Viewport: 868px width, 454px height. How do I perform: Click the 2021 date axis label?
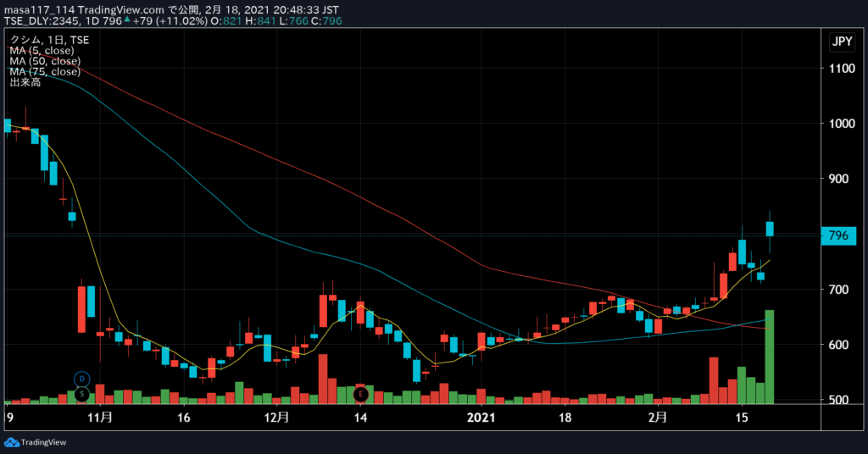pos(481,417)
